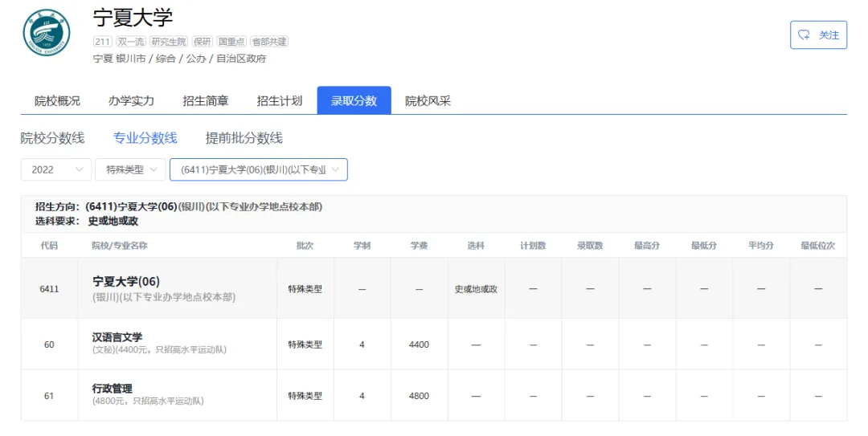The width and height of the screenshot is (868, 436).
Task: Click the heart-plus icon in 关注 button
Action: pos(804,35)
